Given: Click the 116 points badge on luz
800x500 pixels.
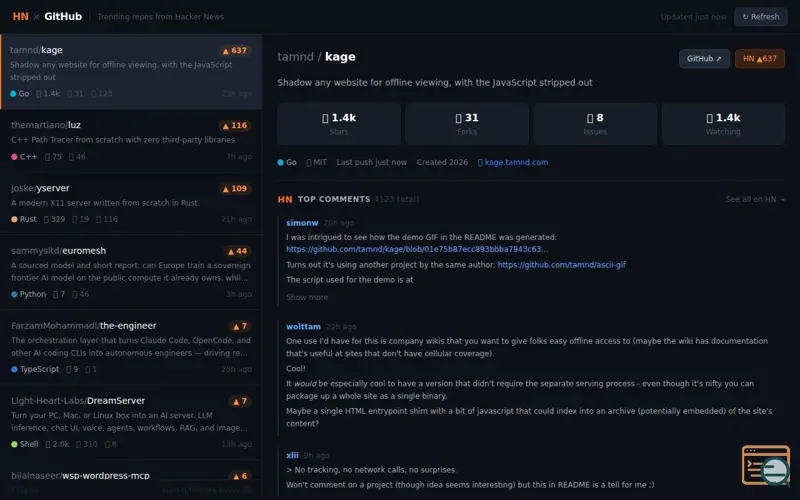Looking at the screenshot, I should point(235,126).
